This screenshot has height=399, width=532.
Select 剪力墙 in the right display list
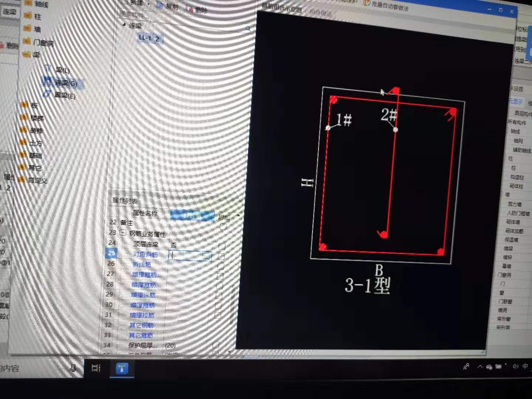[x=515, y=204]
